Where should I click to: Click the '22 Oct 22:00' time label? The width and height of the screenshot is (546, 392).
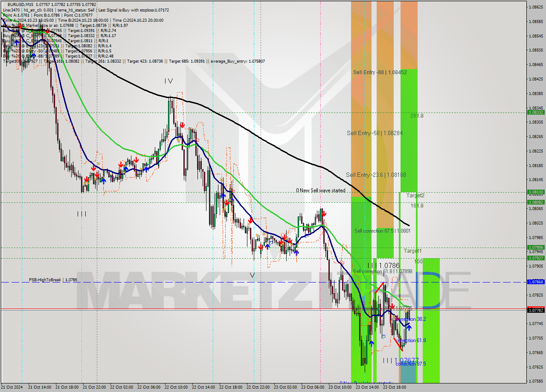tap(258, 387)
